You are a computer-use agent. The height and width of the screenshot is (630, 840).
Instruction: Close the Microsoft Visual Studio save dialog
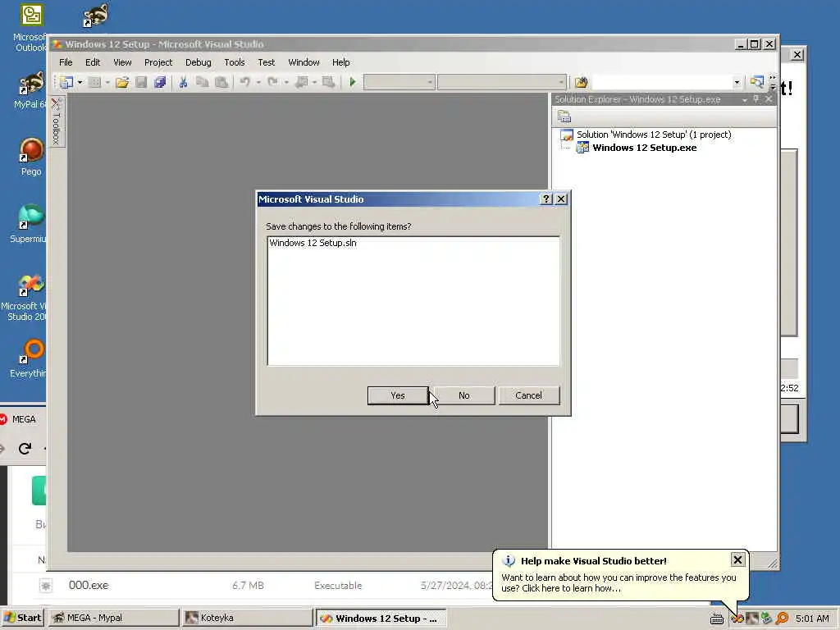561,199
